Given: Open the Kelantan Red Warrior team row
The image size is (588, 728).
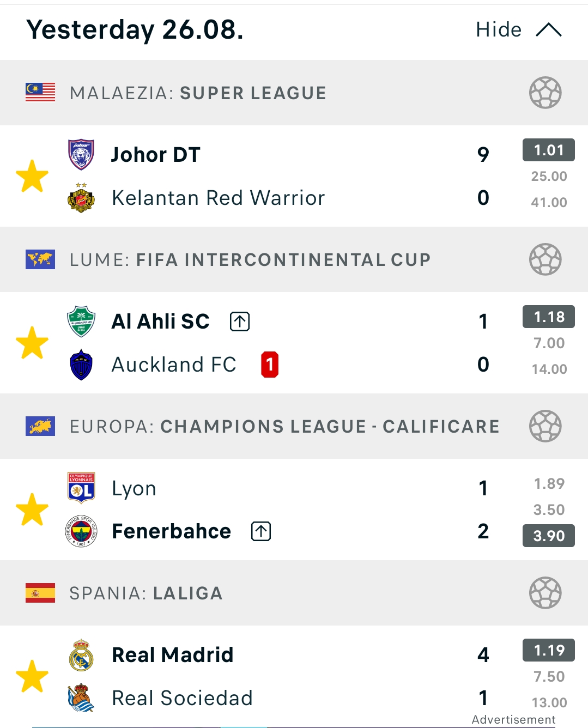Looking at the screenshot, I should click(x=278, y=198).
